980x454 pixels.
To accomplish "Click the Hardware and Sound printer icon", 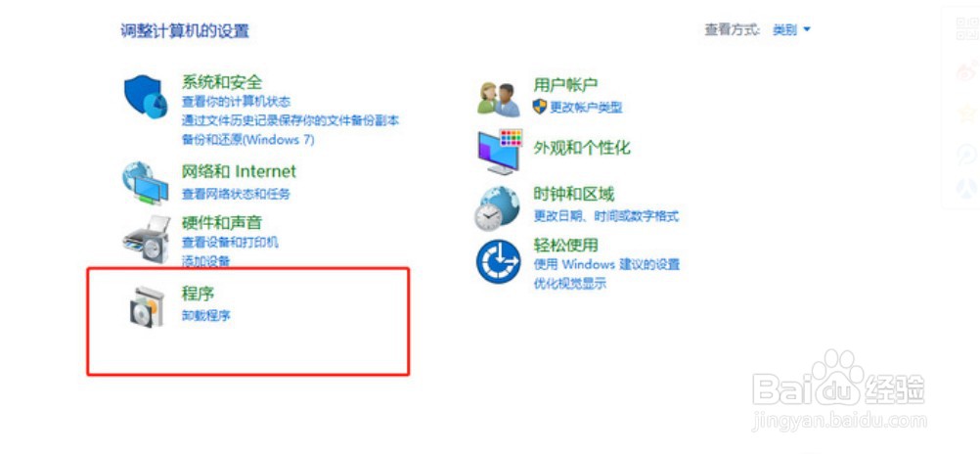I will tap(147, 240).
